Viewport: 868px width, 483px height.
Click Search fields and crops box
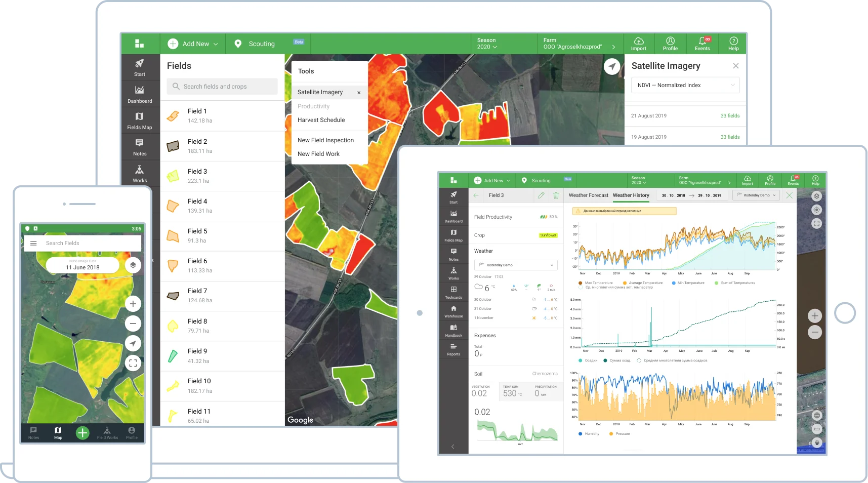[222, 87]
